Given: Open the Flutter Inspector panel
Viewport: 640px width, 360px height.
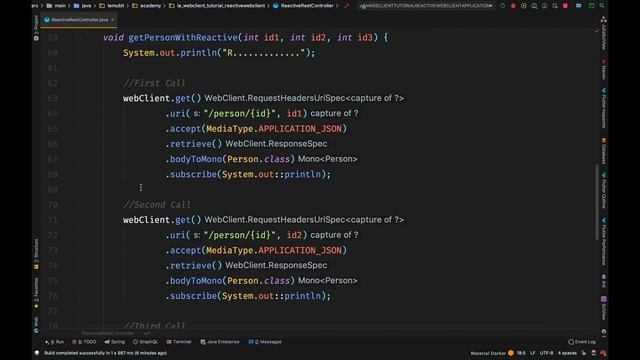Looking at the screenshot, I should [x=604, y=108].
